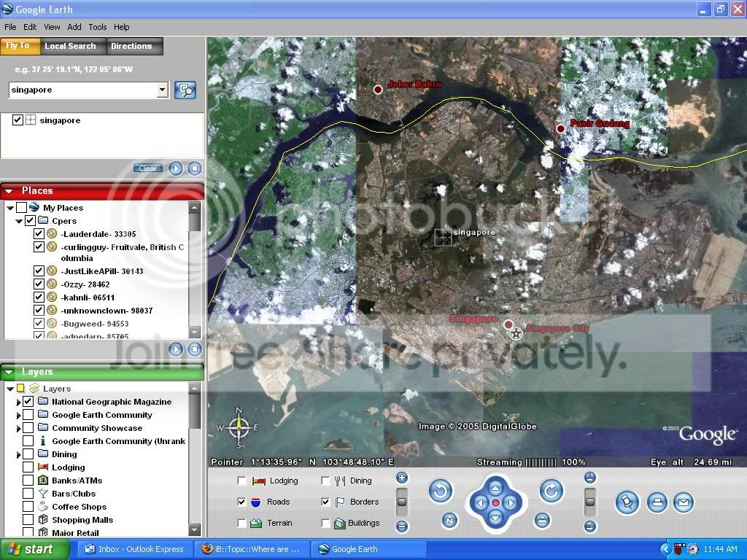Click the Johor Bahru placemark dot
Screen dimensions: 747x560
coord(378,90)
